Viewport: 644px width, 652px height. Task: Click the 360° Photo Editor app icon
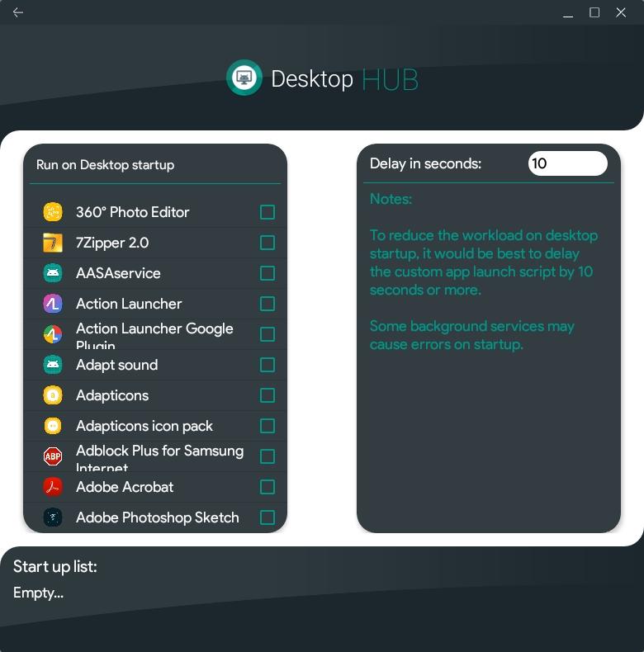coord(53,212)
